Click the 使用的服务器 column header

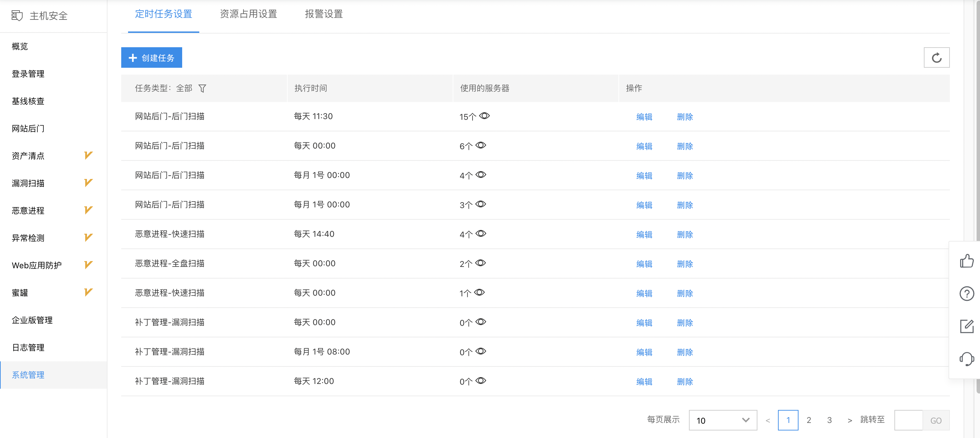(x=536, y=88)
